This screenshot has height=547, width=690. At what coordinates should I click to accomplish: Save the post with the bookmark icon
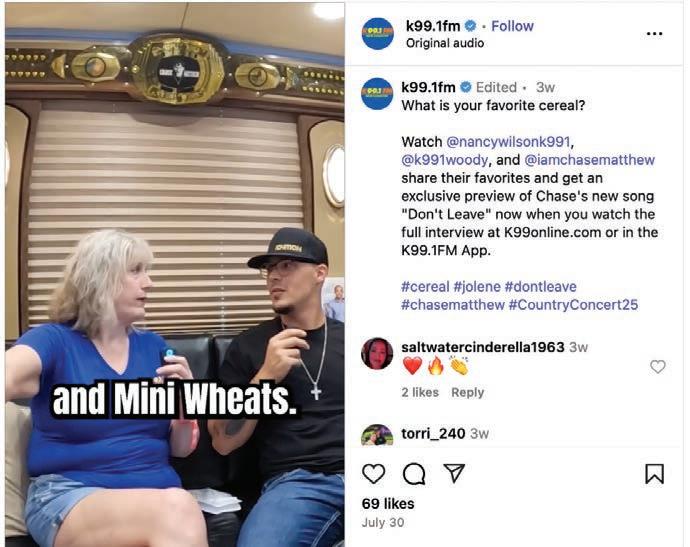tap(654, 474)
